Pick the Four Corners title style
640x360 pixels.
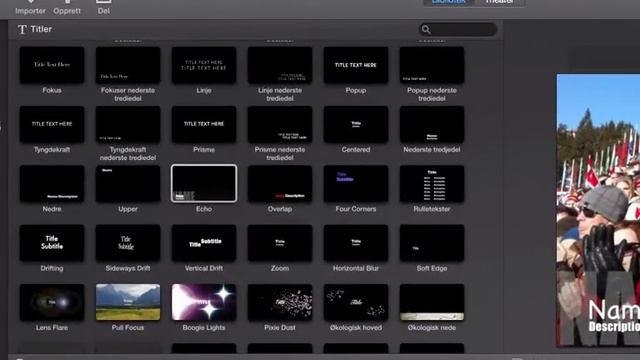(356, 184)
